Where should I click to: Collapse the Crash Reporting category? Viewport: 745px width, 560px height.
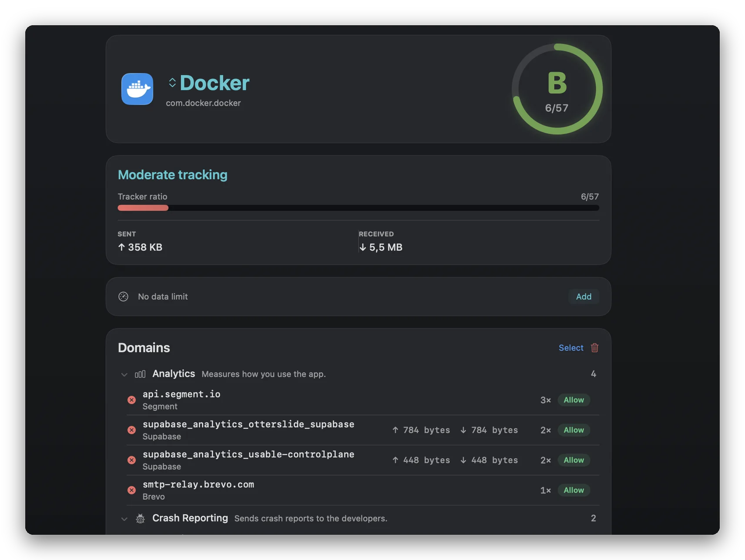pyautogui.click(x=124, y=519)
